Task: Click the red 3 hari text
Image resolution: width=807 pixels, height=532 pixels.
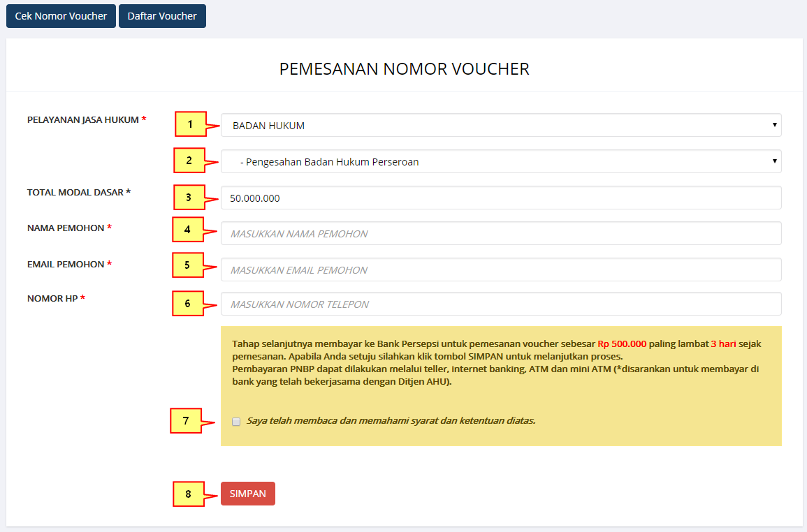Action: (x=723, y=343)
